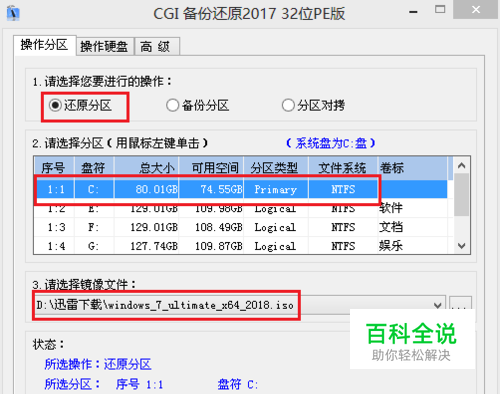Expand the image file dropdown arrow
Screen dimensions: 500x394
(438, 305)
